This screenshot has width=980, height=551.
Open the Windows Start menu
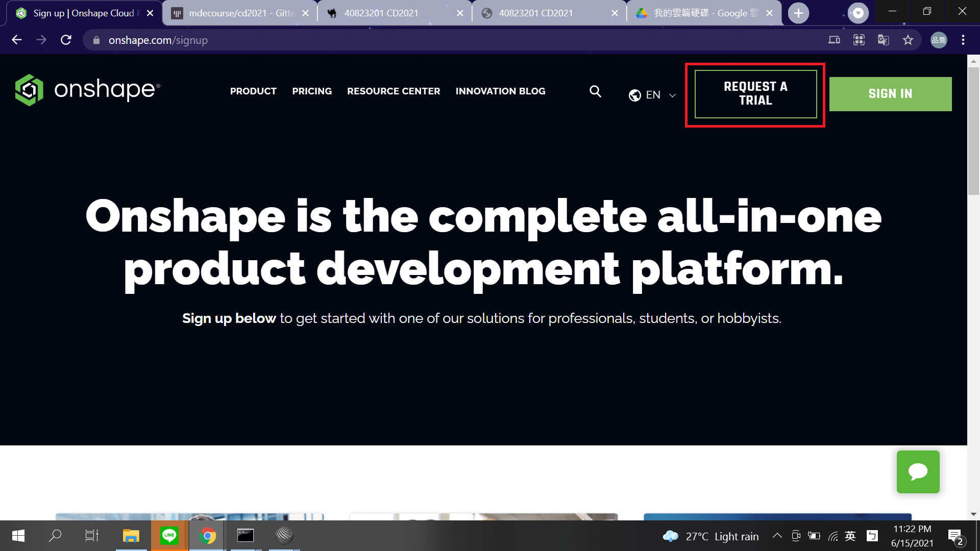coord(18,536)
